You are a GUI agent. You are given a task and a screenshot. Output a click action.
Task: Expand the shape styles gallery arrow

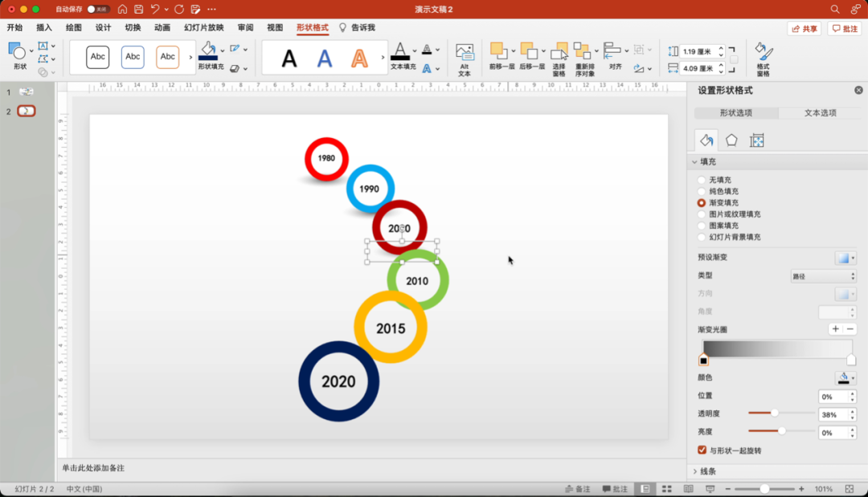[x=190, y=57]
